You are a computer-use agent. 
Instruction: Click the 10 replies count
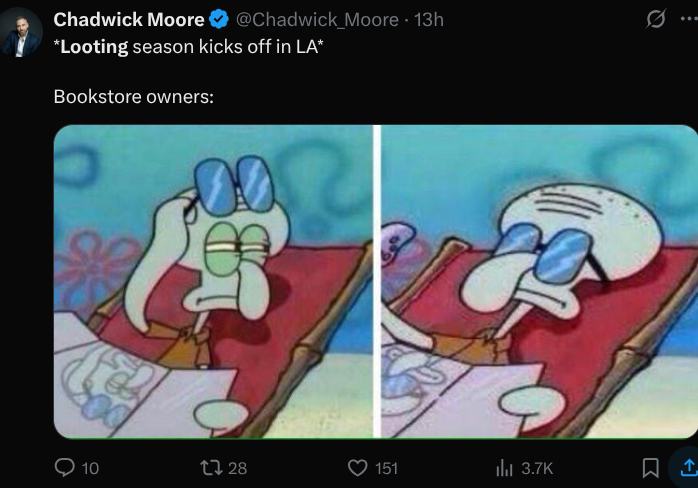click(90, 468)
